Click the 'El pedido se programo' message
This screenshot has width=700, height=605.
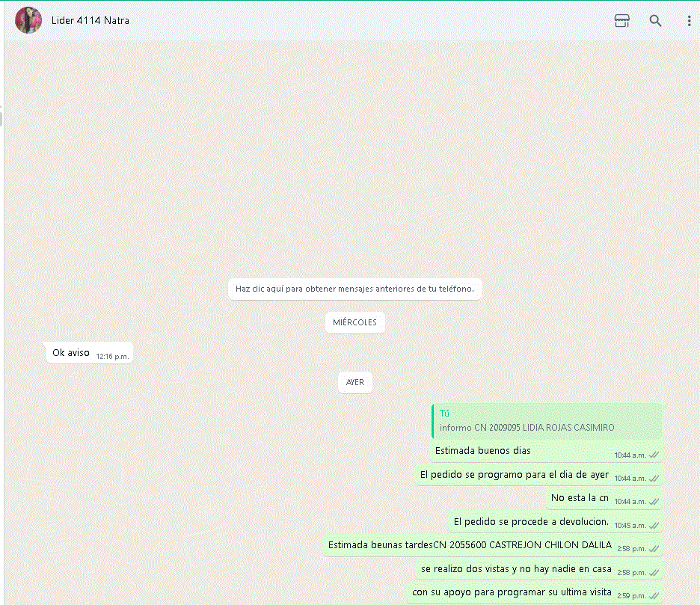click(x=515, y=475)
